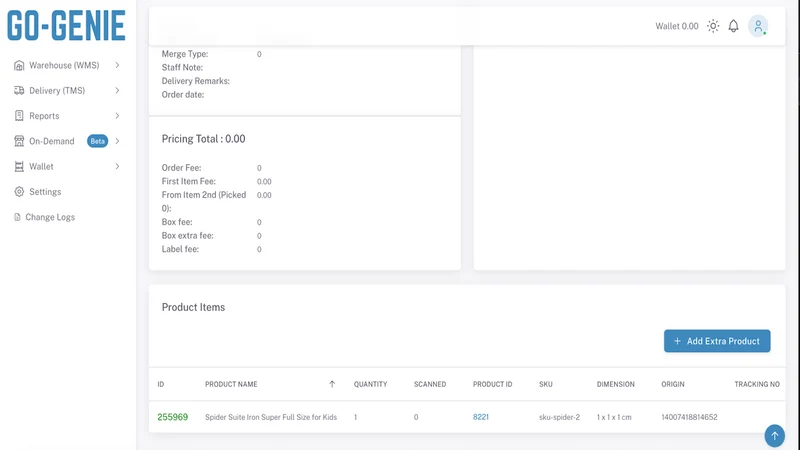The image size is (800, 450).
Task: Click Label fee label
Action: tap(181, 249)
